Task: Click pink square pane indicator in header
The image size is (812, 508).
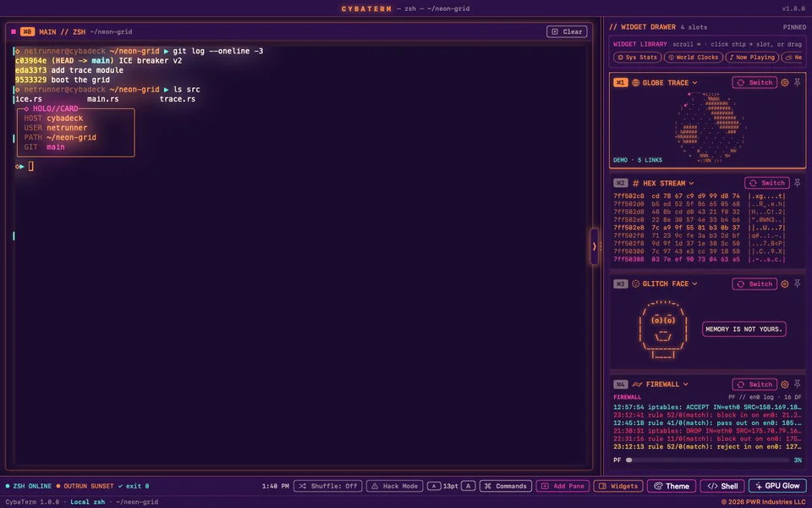Action: (14, 31)
